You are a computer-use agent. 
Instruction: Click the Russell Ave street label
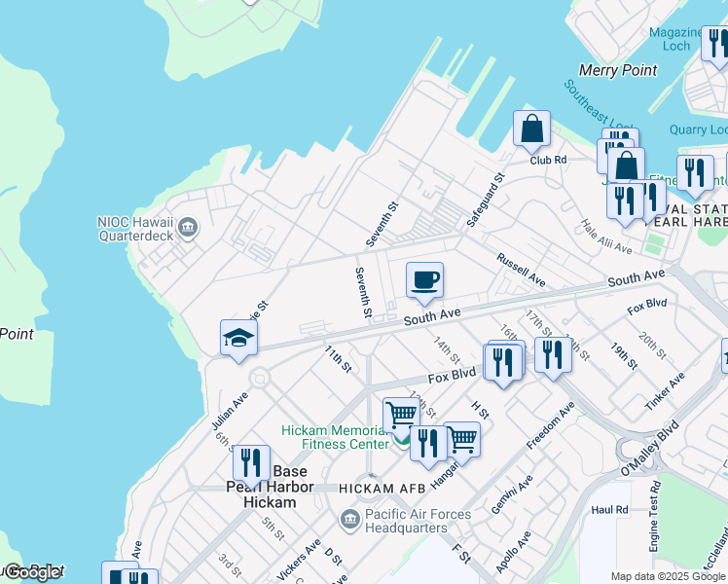coord(521,270)
